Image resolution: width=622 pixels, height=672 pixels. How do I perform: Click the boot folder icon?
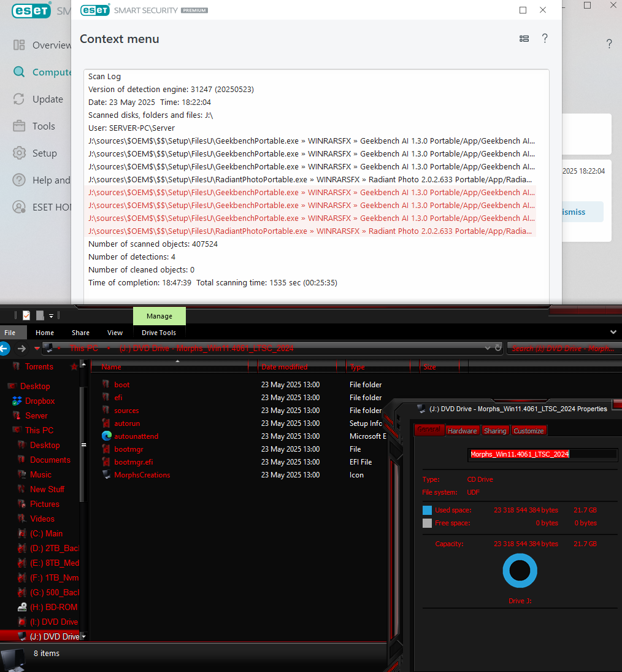(x=106, y=384)
